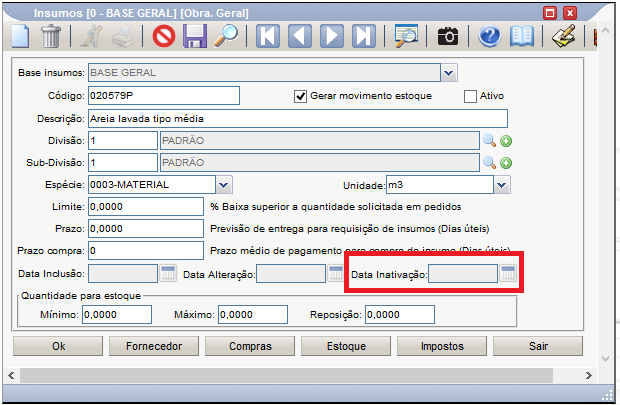Click the screen magnifier query icon
The height and width of the screenshot is (405, 620).
(x=406, y=36)
